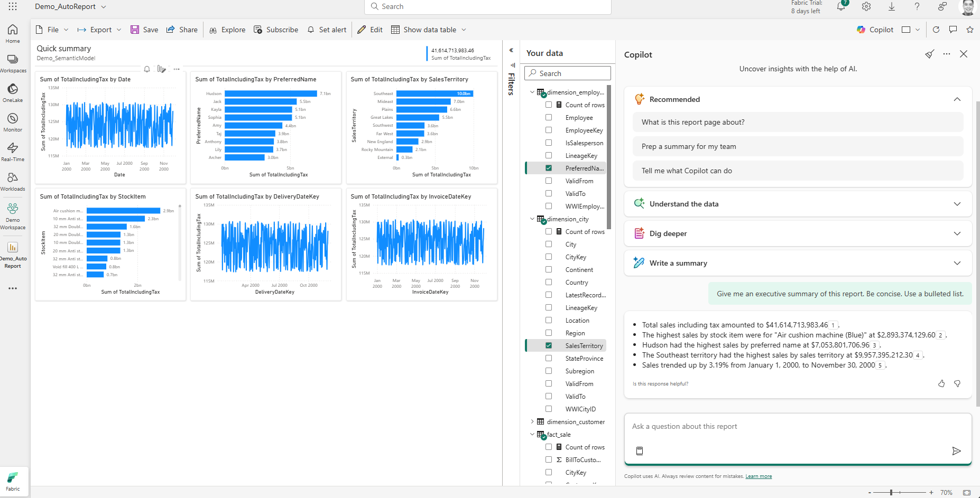Viewport: 980px width, 498px height.
Task: Open notifications bell icon
Action: click(841, 6)
